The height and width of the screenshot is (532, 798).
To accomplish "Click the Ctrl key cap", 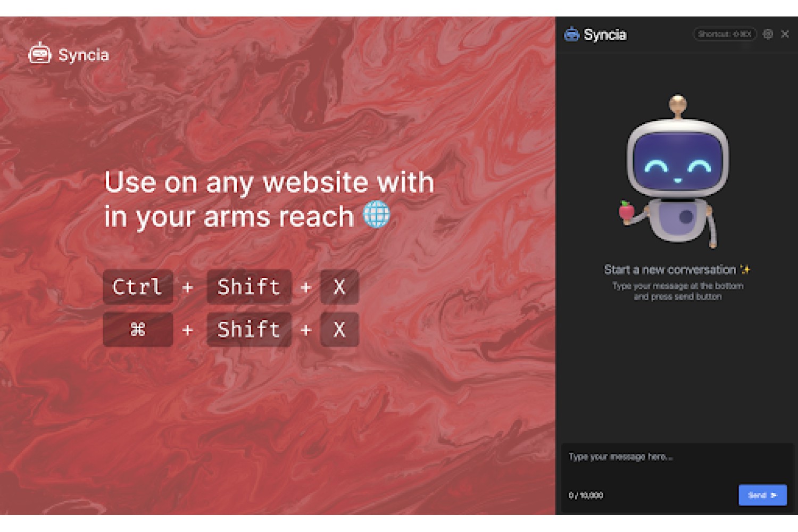I will click(138, 287).
